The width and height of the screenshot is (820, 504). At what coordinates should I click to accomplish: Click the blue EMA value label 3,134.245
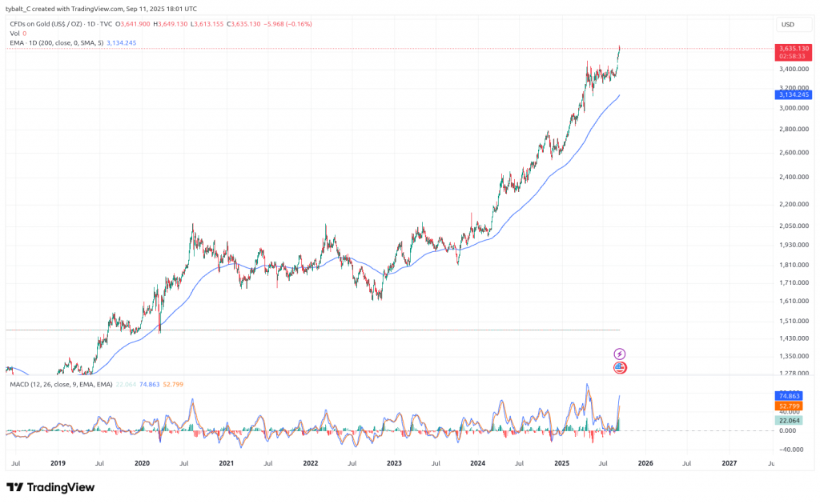794,95
